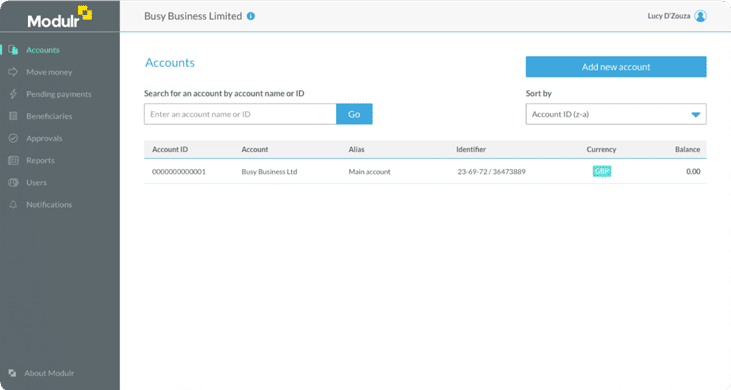Click the Modulr logo
Viewport: 731px width, 390px height.
click(60, 18)
